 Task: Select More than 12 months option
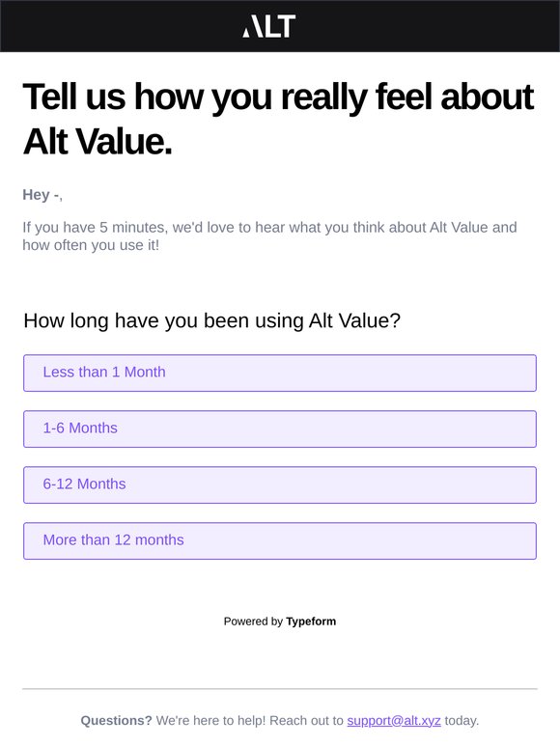tap(280, 540)
